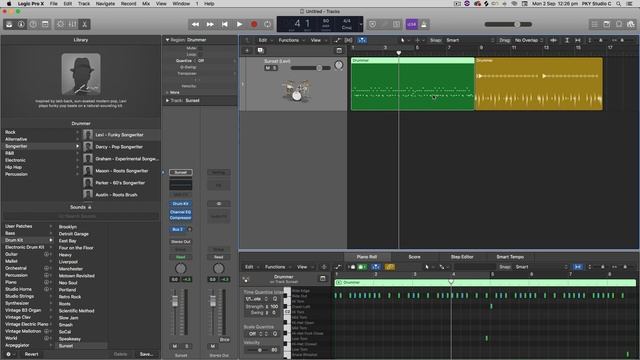Expand the Track Sunset inspector section
This screenshot has width=640, height=360.
tap(167, 100)
